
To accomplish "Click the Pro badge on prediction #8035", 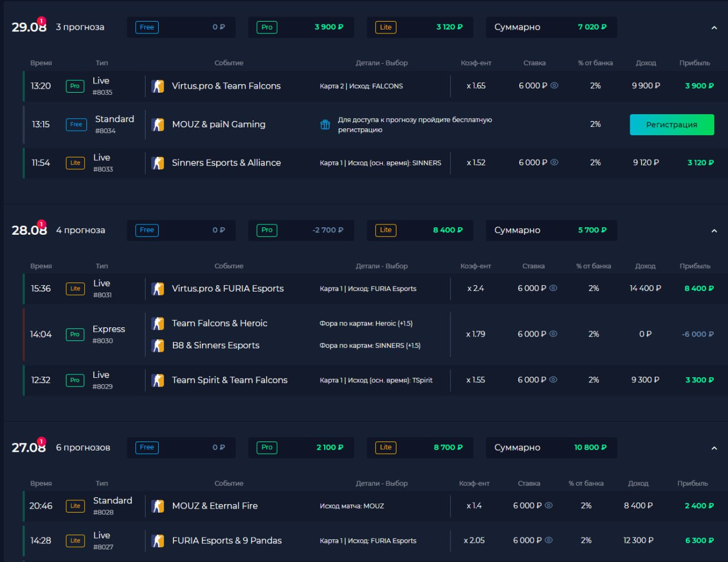I will pos(75,86).
